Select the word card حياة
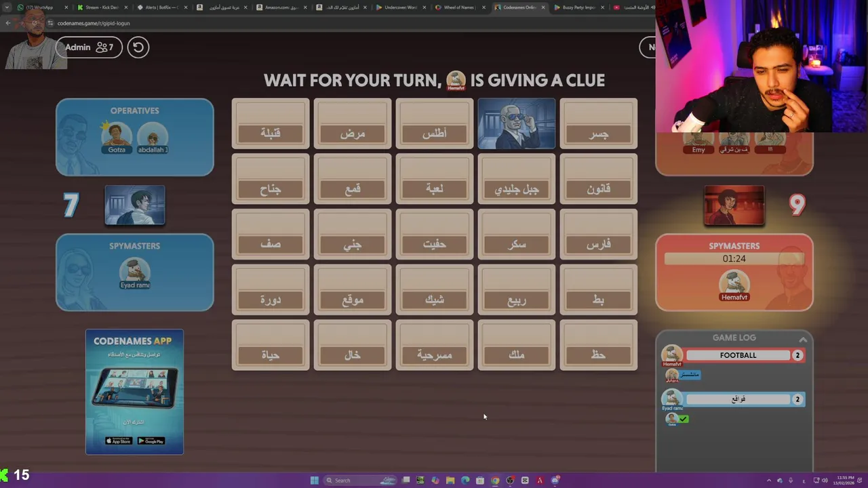Image resolution: width=868 pixels, height=488 pixels. (271, 346)
